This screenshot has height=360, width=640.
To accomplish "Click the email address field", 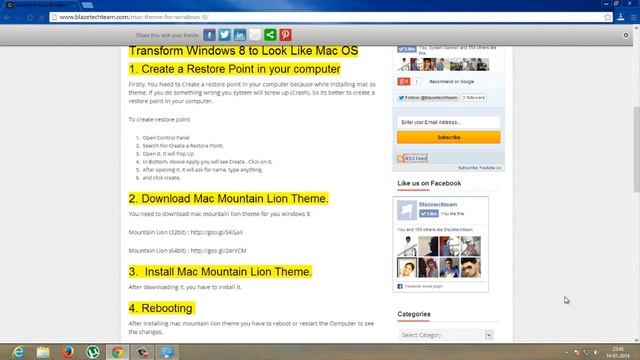I will [449, 122].
